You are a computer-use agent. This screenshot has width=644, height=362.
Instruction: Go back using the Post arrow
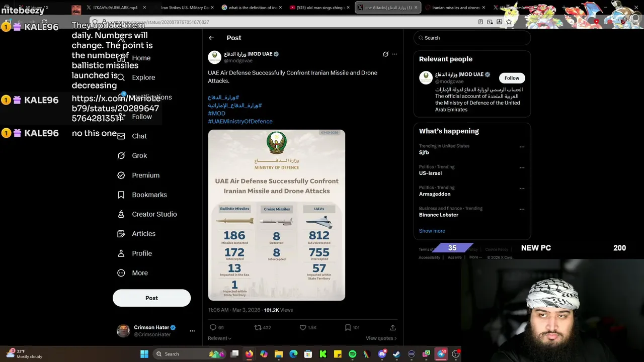(x=211, y=38)
